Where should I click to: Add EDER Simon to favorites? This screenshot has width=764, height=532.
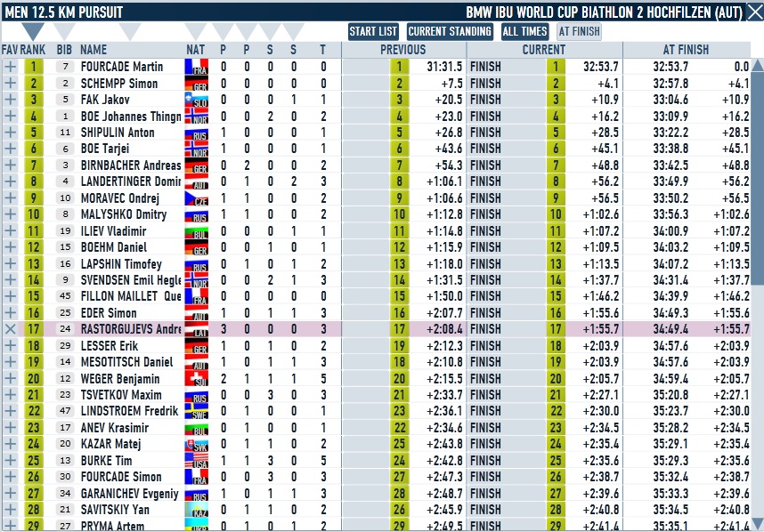(10, 313)
